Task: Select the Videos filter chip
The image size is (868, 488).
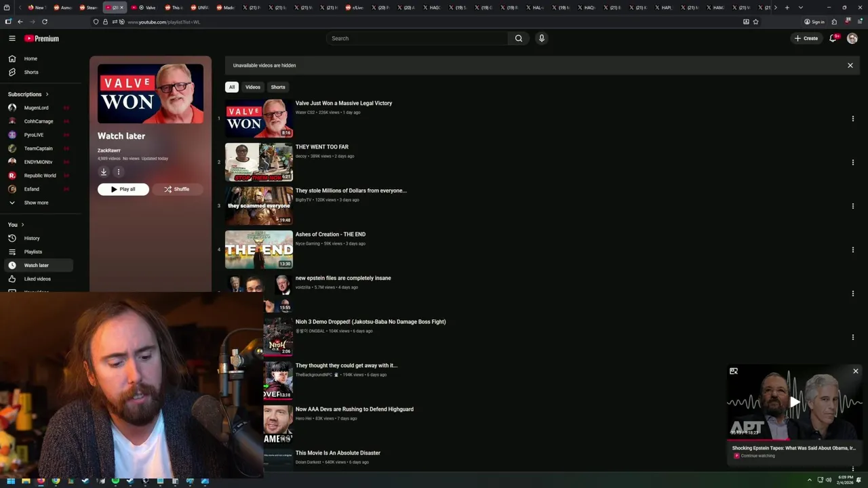Action: [x=253, y=87]
